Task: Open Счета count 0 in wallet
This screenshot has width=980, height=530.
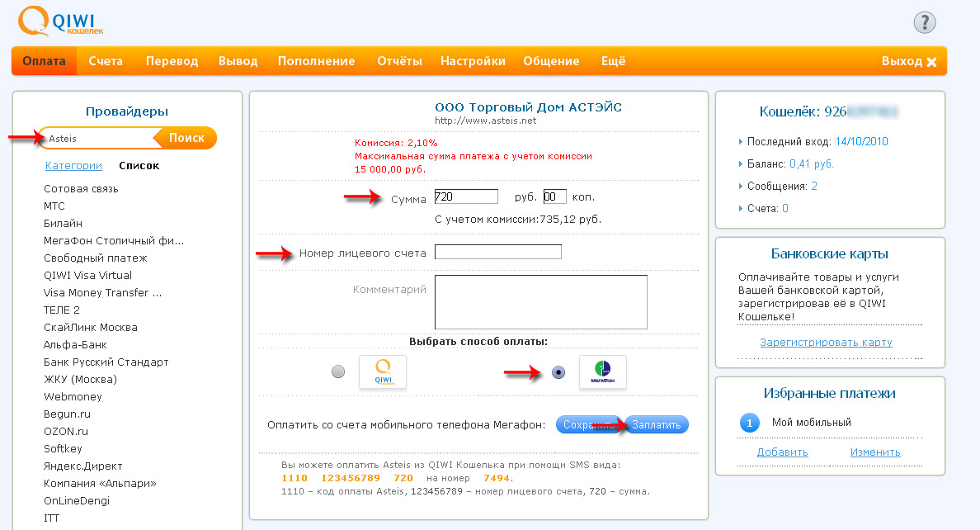Action: pos(785,208)
